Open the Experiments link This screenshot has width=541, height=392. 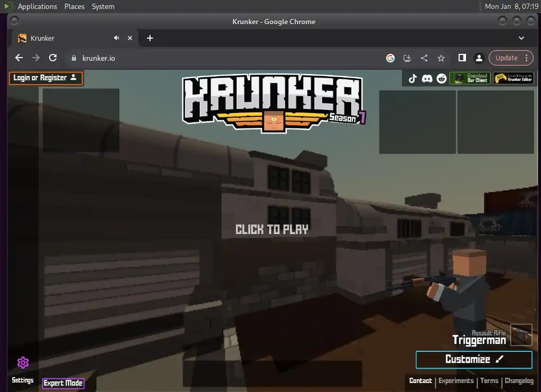point(456,380)
